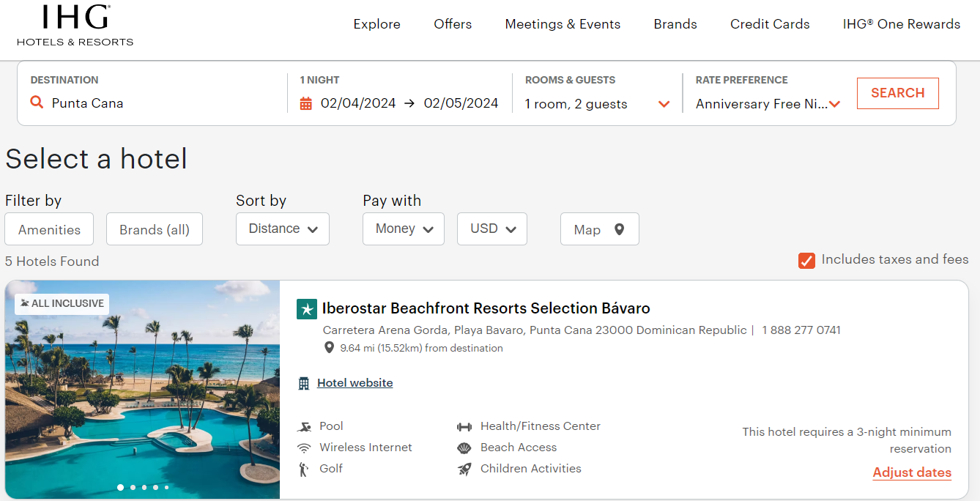Click the location pin showing distance from destination
Viewport: 980px width, 501px height.
(x=328, y=347)
